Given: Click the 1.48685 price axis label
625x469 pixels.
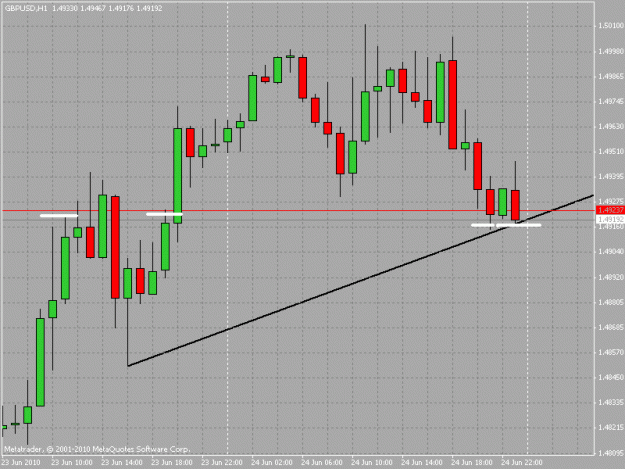Looking at the screenshot, I should tap(611, 327).
